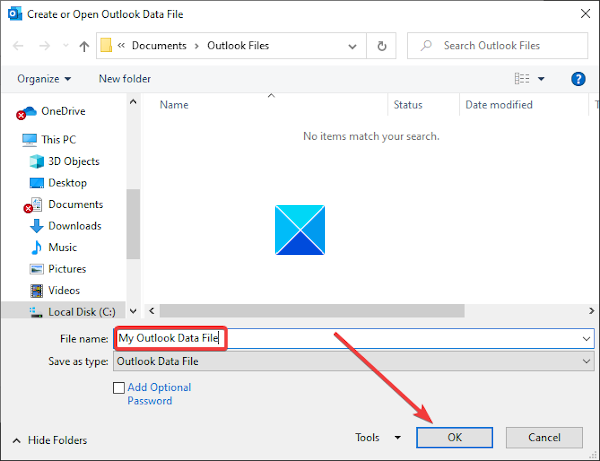
Task: Open Desktop in the navigation pane
Action: pos(67,183)
